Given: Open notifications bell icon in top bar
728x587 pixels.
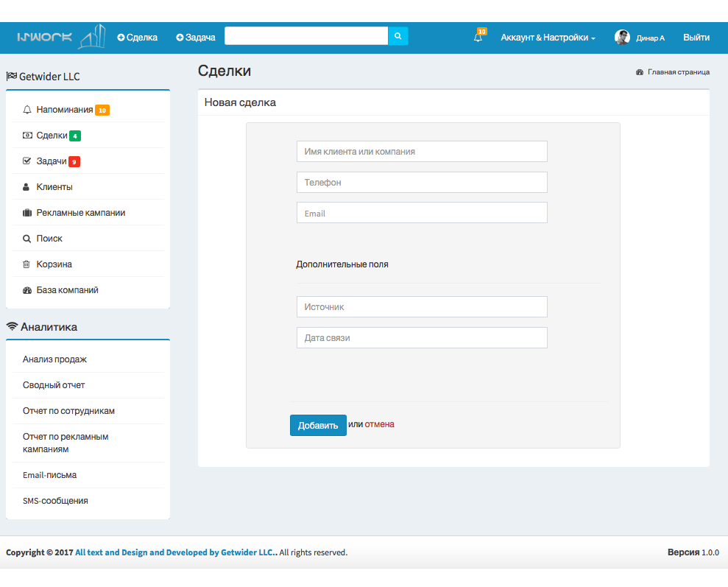Looking at the screenshot, I should tap(478, 38).
